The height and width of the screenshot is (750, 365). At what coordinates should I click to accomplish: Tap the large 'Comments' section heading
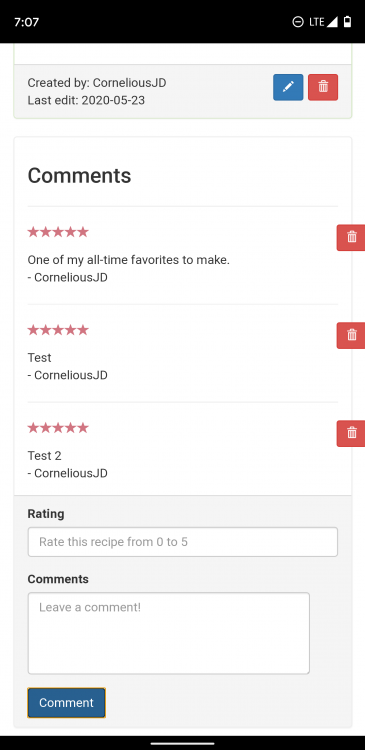click(x=79, y=176)
